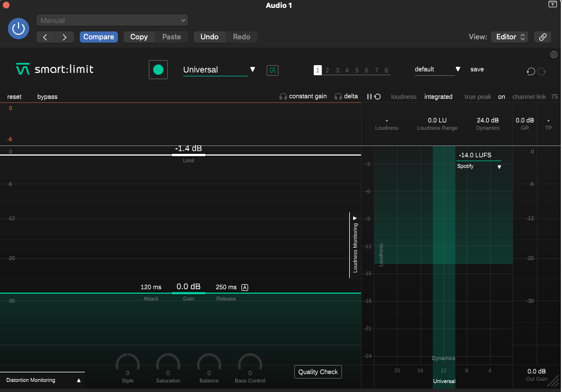The image size is (562, 392).
Task: Open the settings gear in smart:limit
Action: click(x=554, y=54)
